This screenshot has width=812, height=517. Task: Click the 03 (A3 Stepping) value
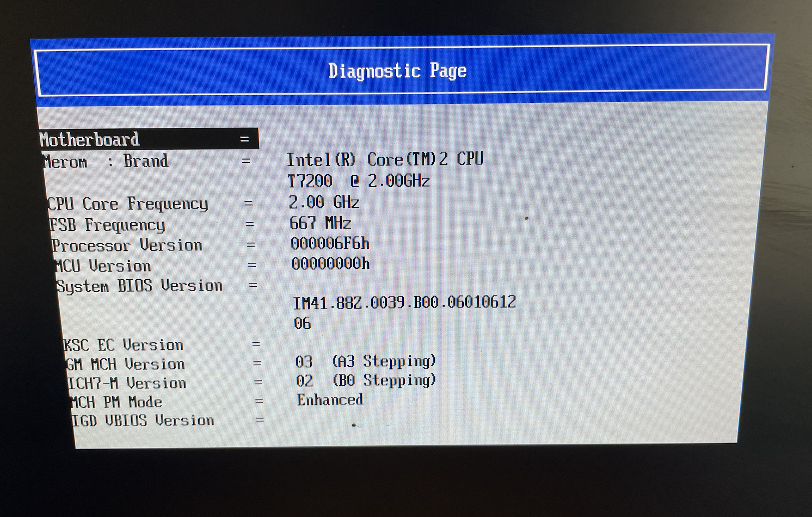pos(366,361)
